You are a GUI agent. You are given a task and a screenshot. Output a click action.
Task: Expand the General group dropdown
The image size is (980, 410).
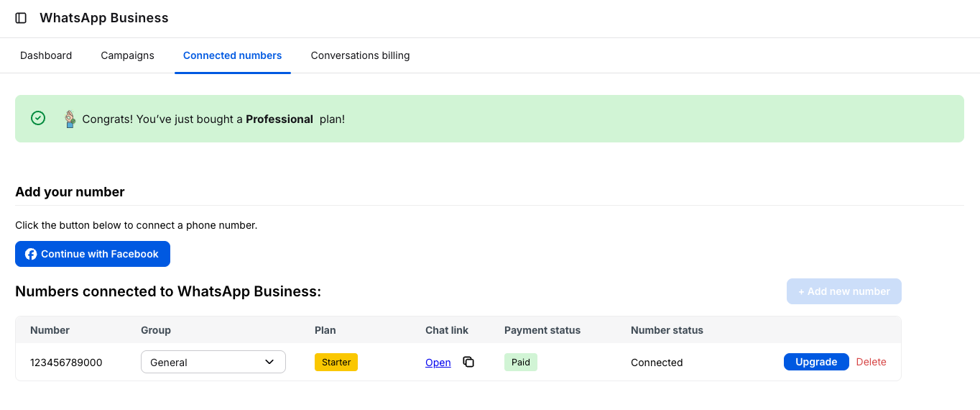click(213, 362)
